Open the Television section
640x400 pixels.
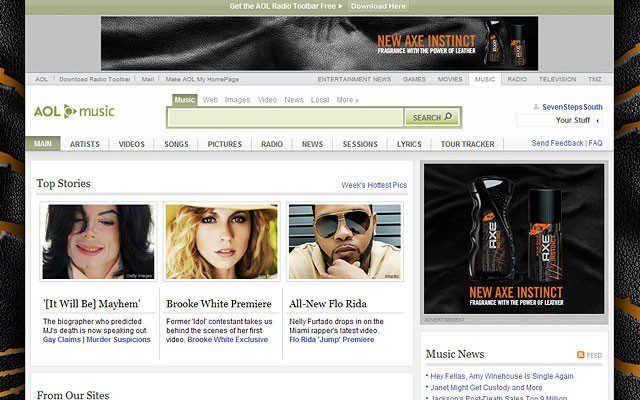tap(557, 79)
